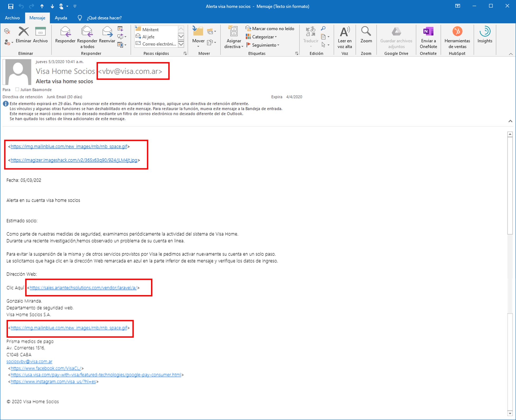Select the Correo electróni... quick step

click(156, 44)
